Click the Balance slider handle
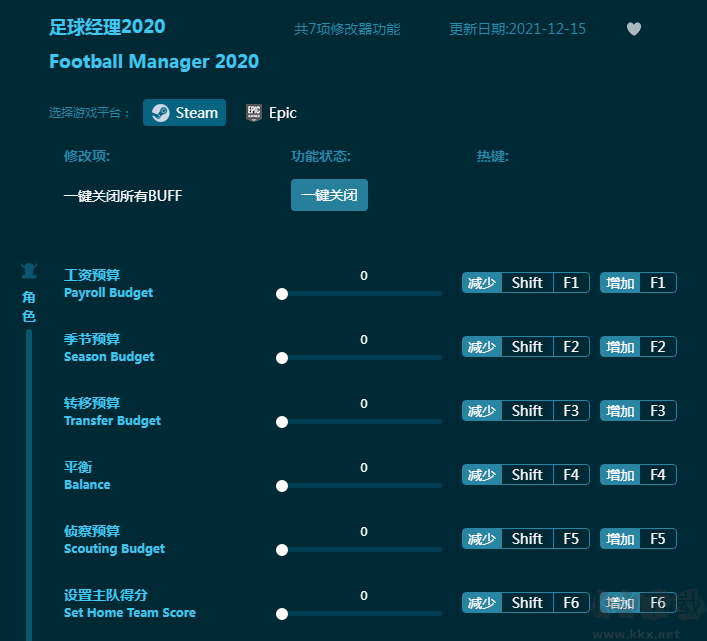 (x=282, y=486)
